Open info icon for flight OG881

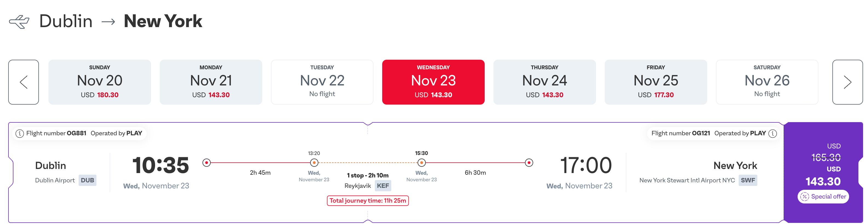tap(20, 133)
